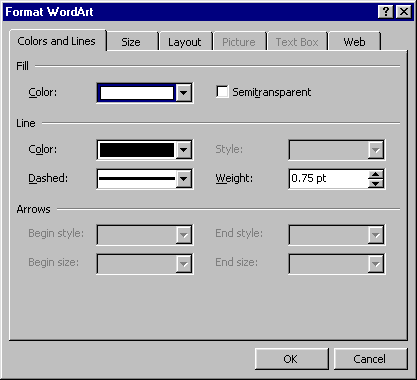Open the Line Color dropdown arrow
This screenshot has width=417, height=380.
coord(184,150)
